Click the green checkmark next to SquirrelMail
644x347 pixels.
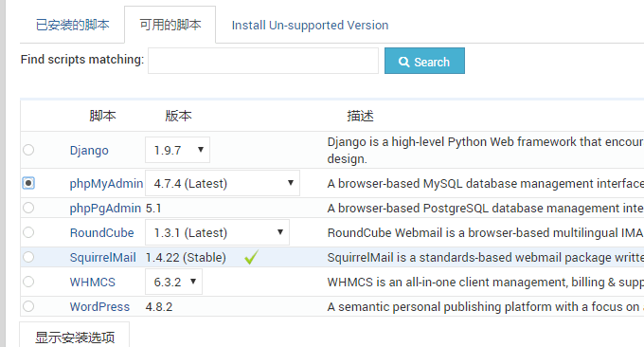tap(251, 257)
